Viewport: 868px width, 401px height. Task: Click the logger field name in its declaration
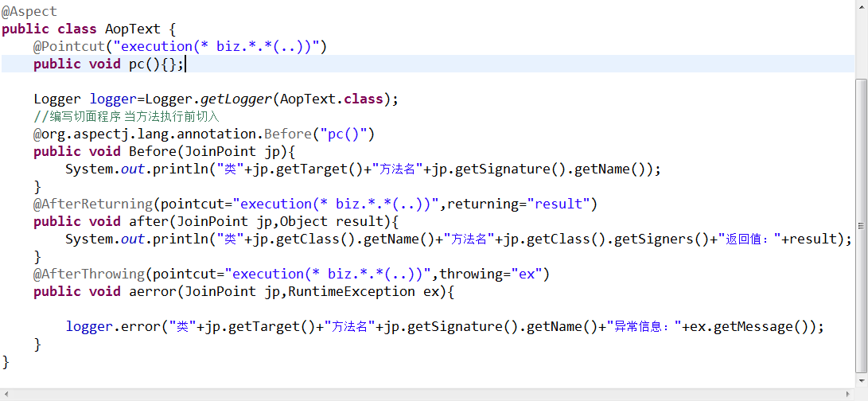tap(113, 99)
